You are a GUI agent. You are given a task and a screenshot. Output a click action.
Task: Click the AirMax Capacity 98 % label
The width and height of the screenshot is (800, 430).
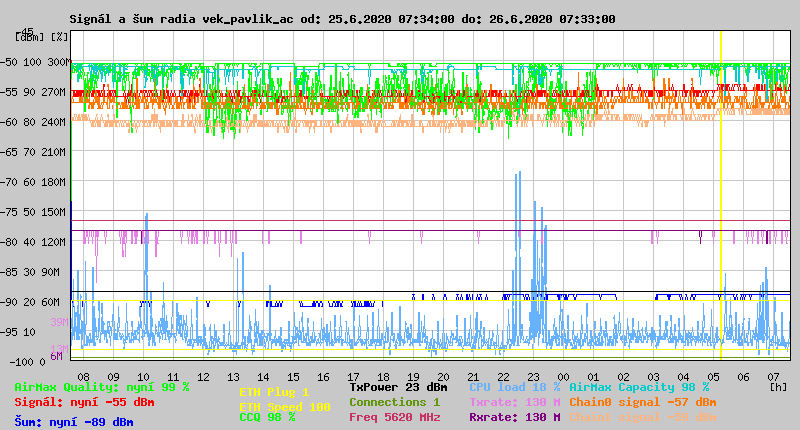point(639,387)
